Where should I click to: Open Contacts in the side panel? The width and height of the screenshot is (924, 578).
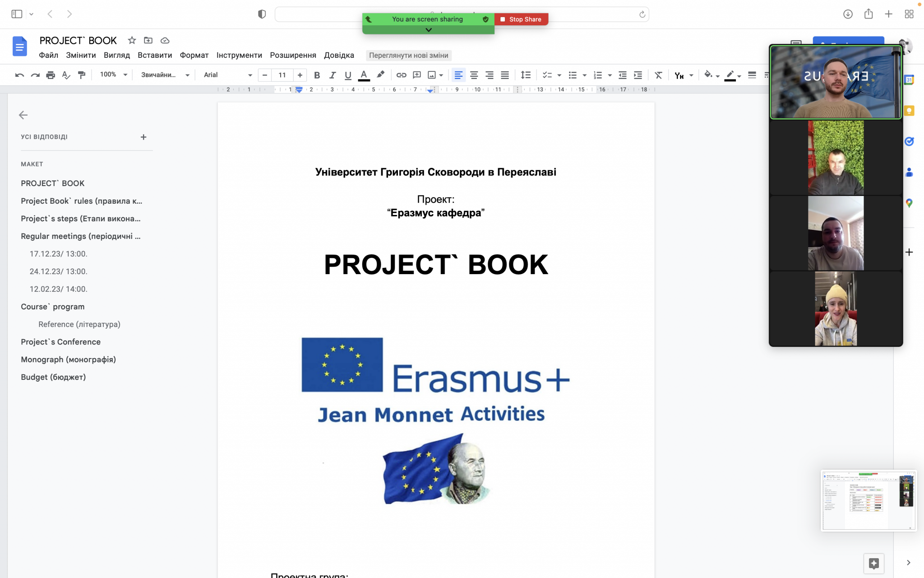[909, 172]
